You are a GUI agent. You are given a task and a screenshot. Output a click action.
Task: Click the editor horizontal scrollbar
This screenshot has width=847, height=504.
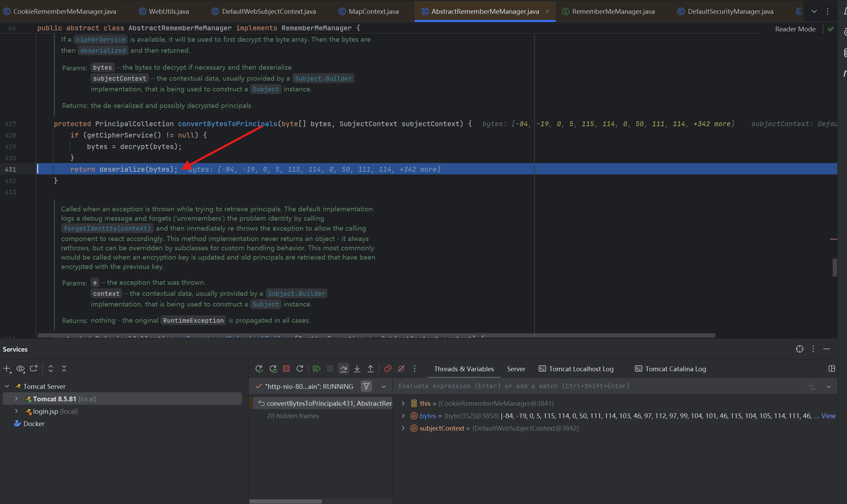pos(376,335)
